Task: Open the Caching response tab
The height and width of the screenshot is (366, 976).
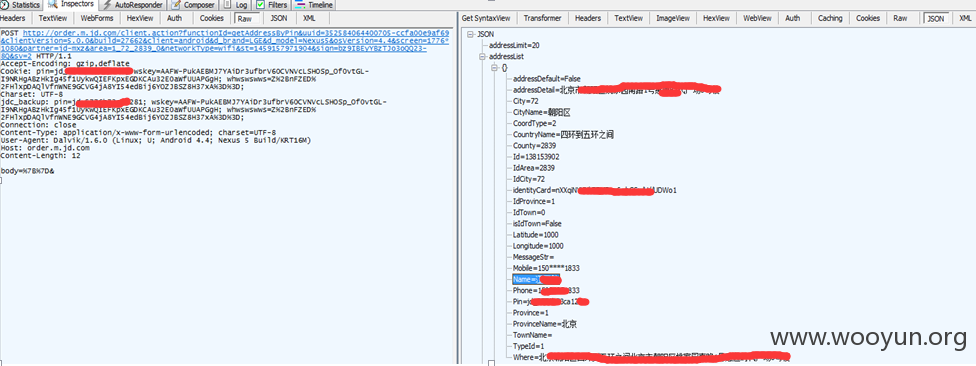Action: click(x=830, y=18)
